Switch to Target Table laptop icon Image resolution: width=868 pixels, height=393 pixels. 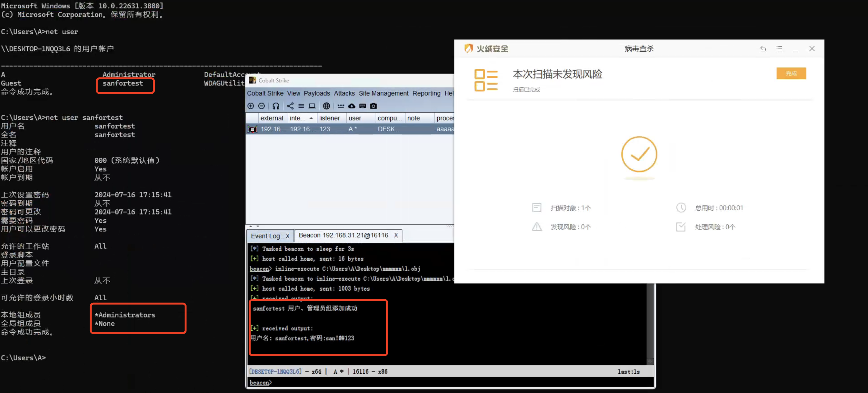(x=312, y=106)
